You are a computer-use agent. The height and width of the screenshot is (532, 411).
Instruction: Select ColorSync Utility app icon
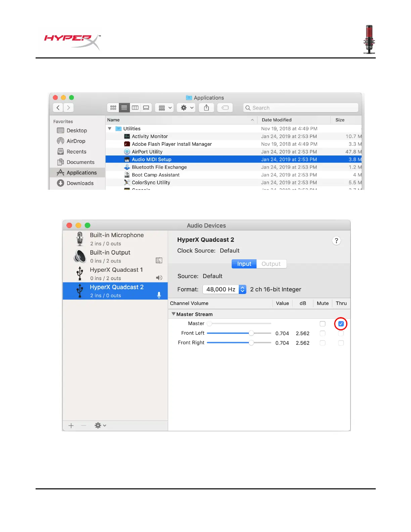[x=127, y=183]
